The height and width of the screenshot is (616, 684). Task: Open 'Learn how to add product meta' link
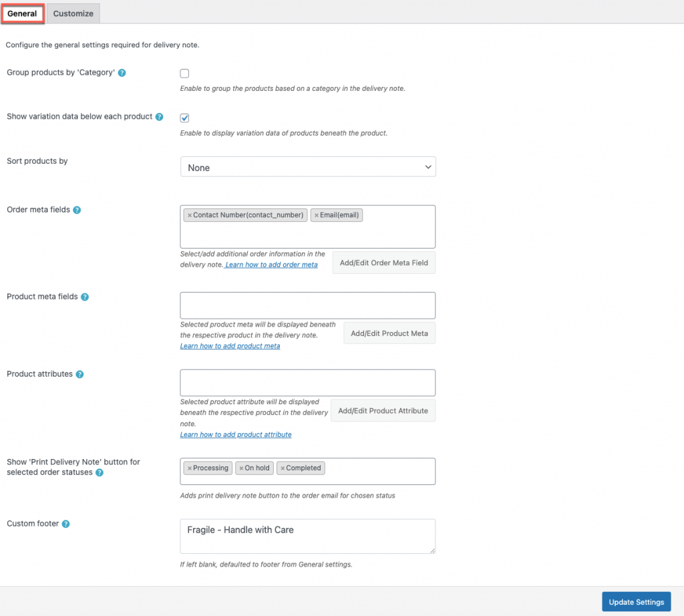(230, 346)
